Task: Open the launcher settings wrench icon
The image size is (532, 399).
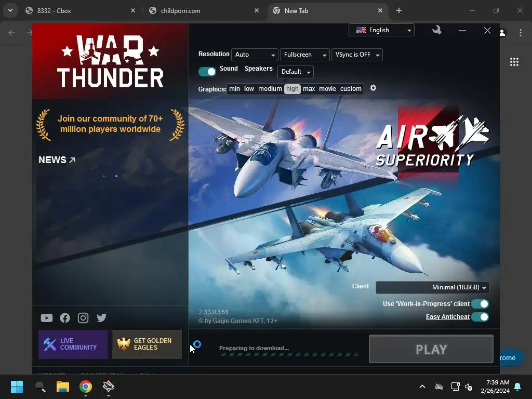Action: [x=436, y=30]
